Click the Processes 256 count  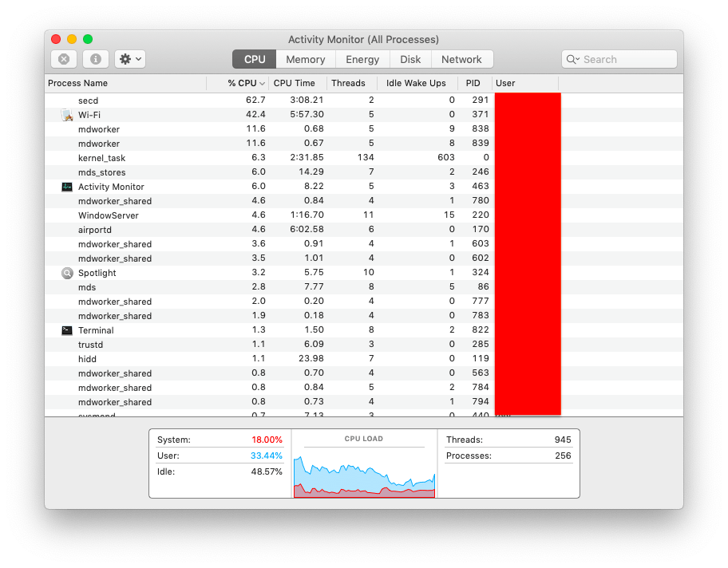tap(508, 456)
